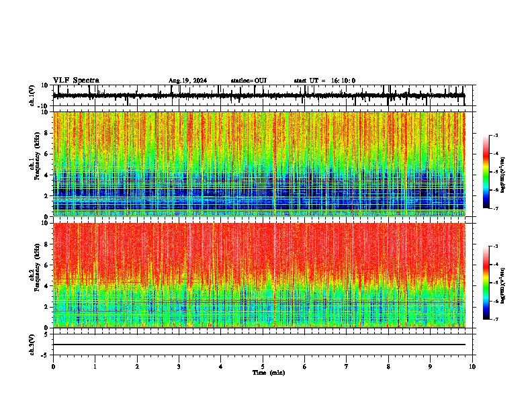The width and height of the screenshot is (532, 411).
Task: Click time axis tick label '2' minutes
Action: point(137,367)
